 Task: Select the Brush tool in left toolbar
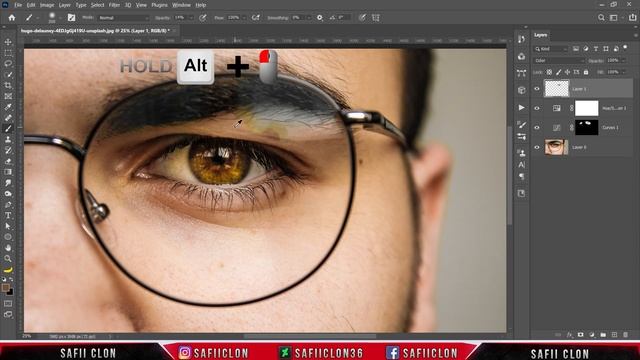click(8, 129)
